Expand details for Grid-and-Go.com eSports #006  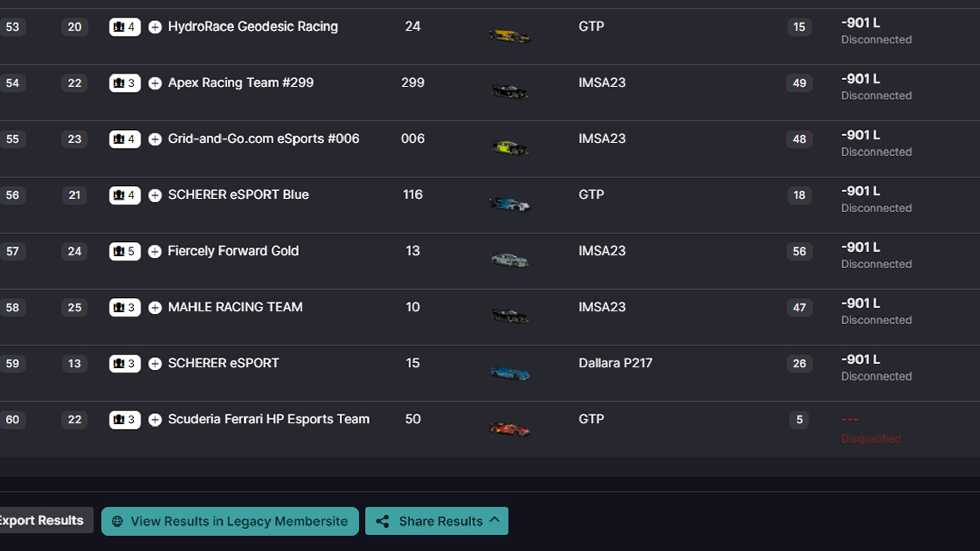155,139
